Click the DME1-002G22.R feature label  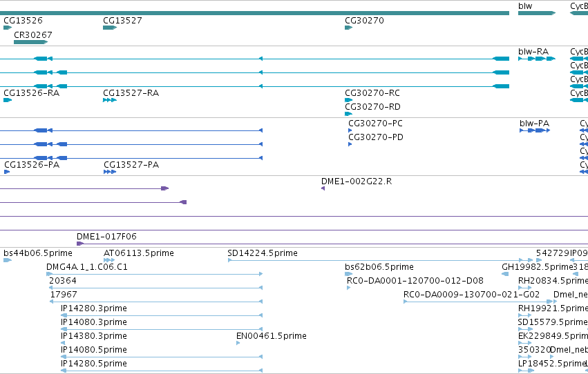pyautogui.click(x=357, y=181)
